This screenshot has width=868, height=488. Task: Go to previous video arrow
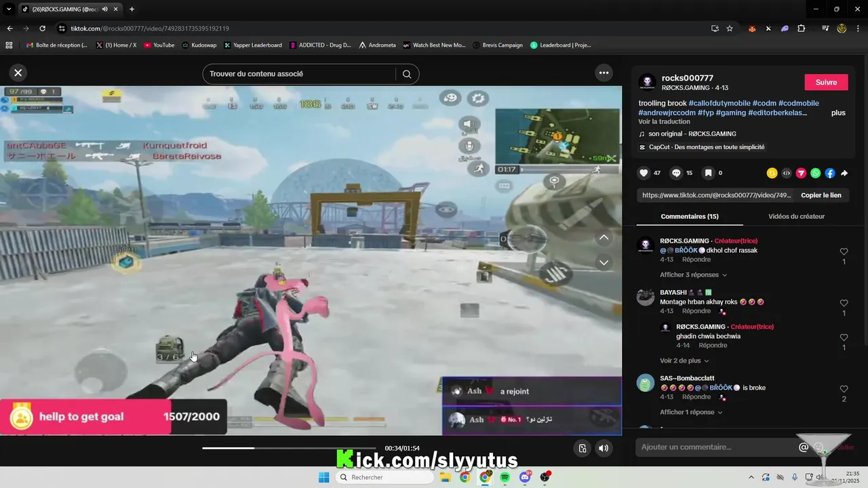(604, 237)
